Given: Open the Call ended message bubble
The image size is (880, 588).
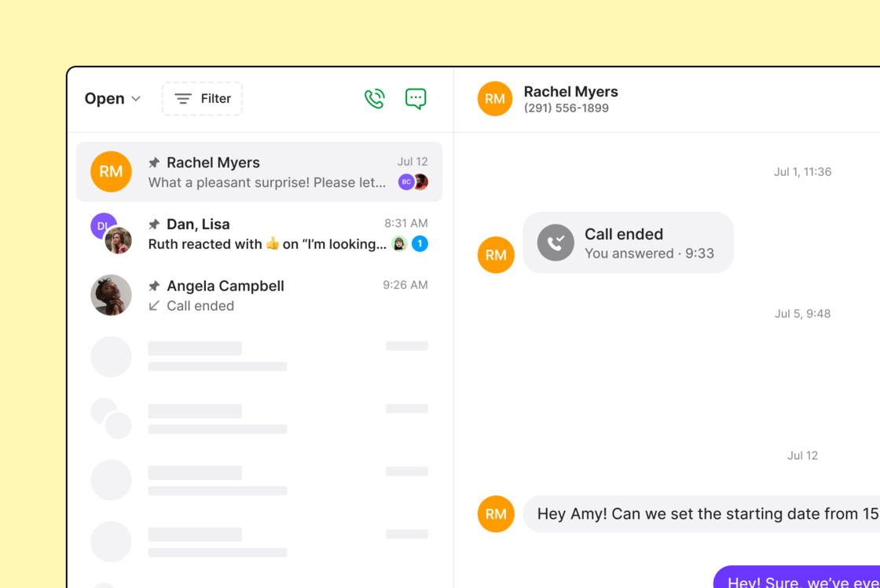Looking at the screenshot, I should coord(628,243).
